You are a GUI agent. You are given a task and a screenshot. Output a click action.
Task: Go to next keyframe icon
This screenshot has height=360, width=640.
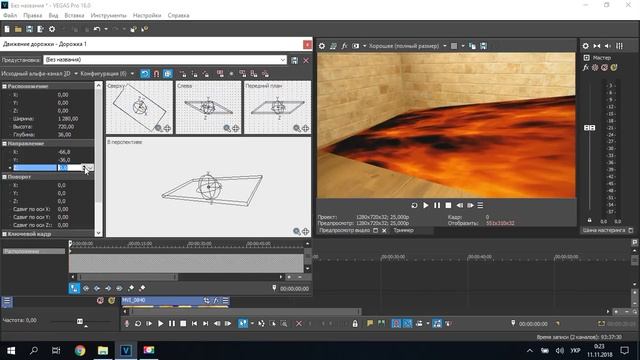[108, 288]
